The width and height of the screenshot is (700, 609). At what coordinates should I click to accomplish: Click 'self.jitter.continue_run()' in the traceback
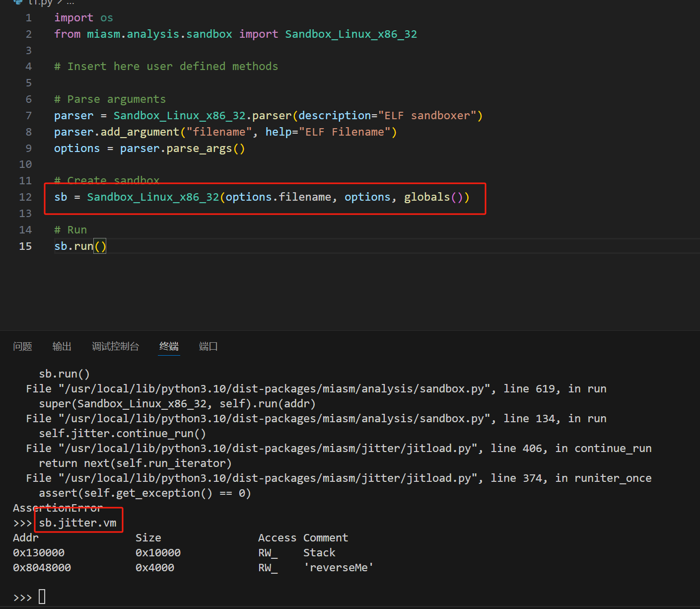[123, 434]
